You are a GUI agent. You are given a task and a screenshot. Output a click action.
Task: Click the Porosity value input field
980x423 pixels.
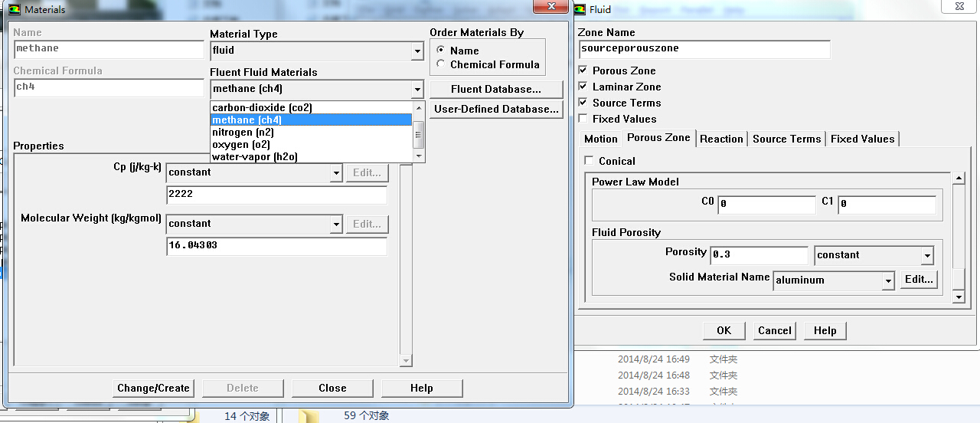758,255
